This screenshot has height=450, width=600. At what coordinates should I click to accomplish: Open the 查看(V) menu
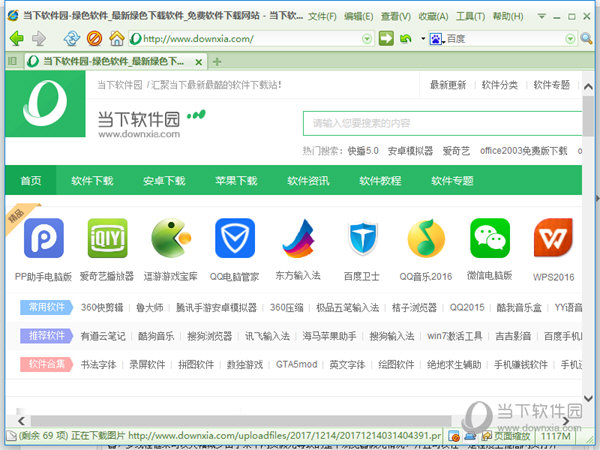point(396,16)
